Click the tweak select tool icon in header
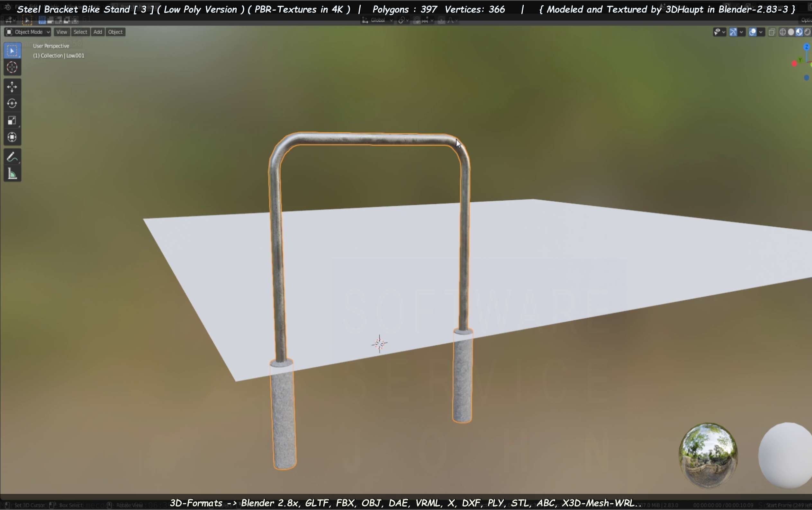The image size is (812, 510). click(x=27, y=21)
